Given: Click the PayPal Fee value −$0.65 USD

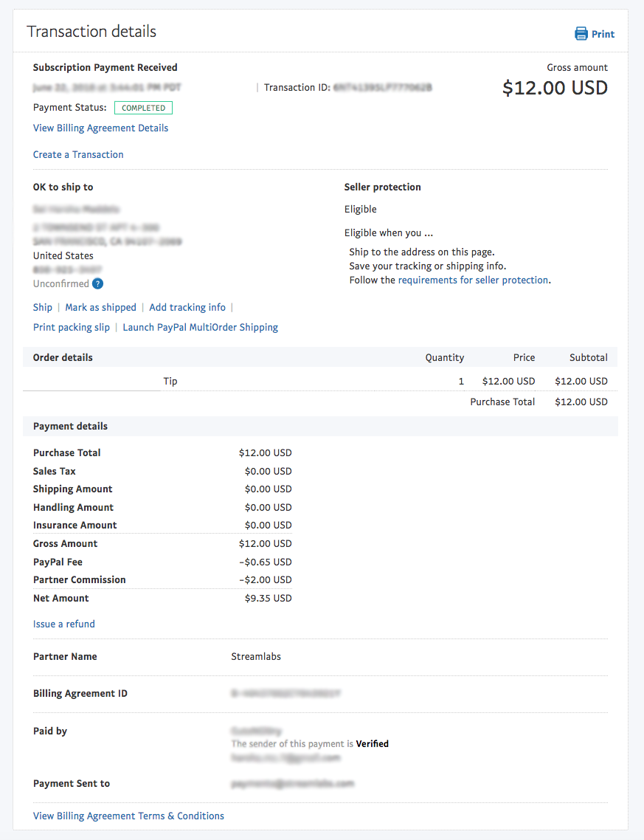Looking at the screenshot, I should pos(266,562).
